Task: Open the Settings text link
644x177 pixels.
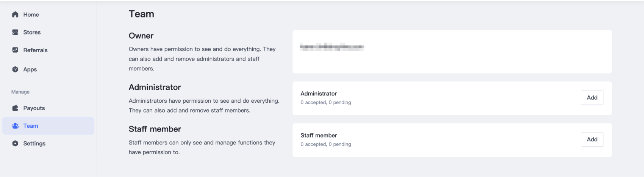Action: click(34, 143)
